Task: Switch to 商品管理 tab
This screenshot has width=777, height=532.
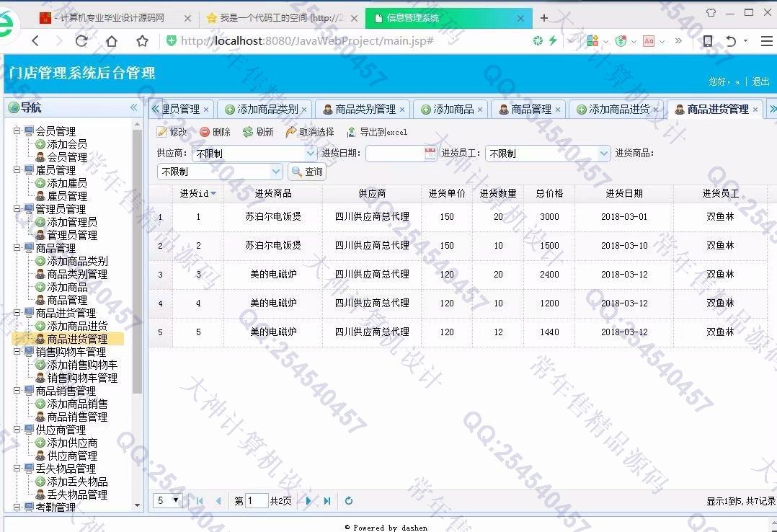Action: click(x=530, y=109)
